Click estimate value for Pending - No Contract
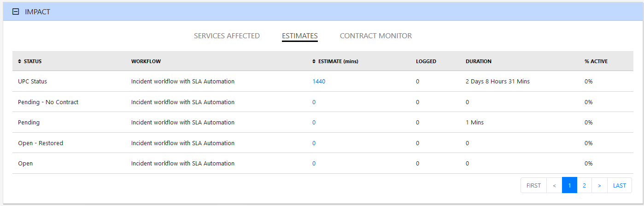This screenshot has height=206, width=644. tap(314, 102)
